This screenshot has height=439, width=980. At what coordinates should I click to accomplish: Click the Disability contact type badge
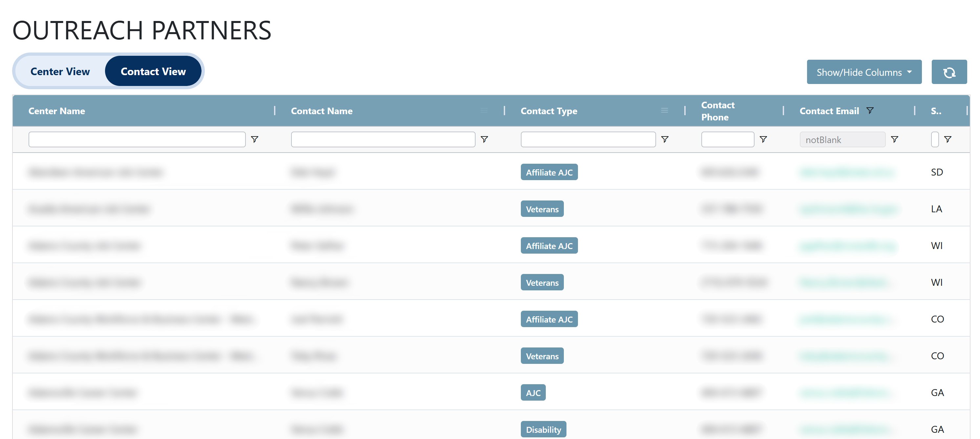[x=543, y=429]
